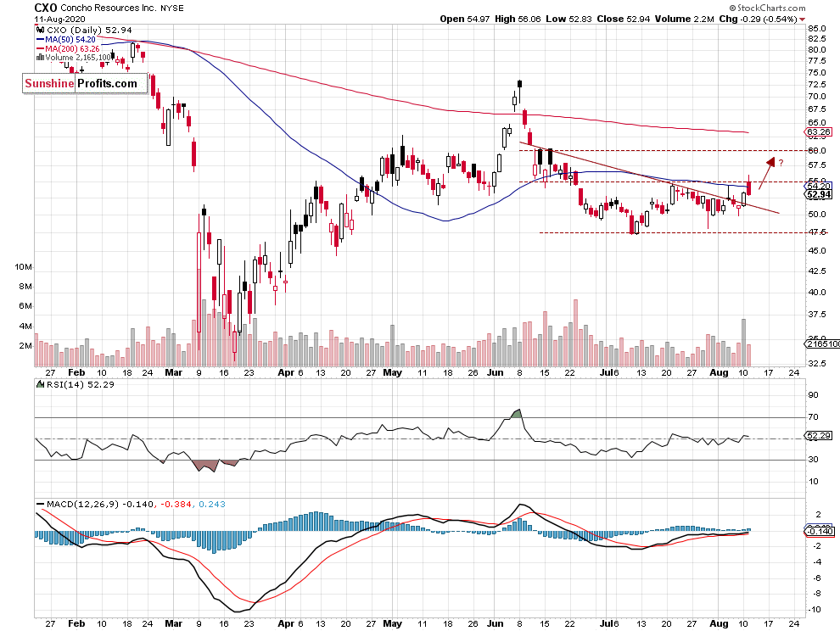Click the 6M volume axis label
This screenshot has width=840, height=631.
click(25, 306)
